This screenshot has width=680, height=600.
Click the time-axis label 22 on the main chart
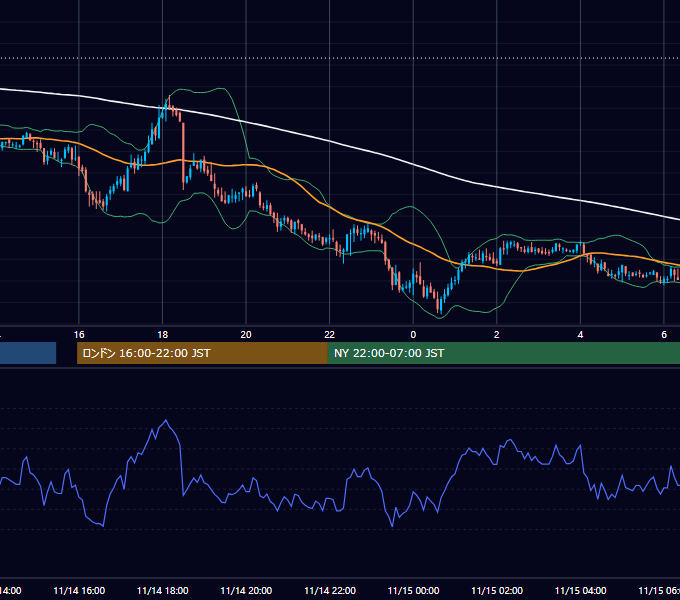(x=330, y=335)
